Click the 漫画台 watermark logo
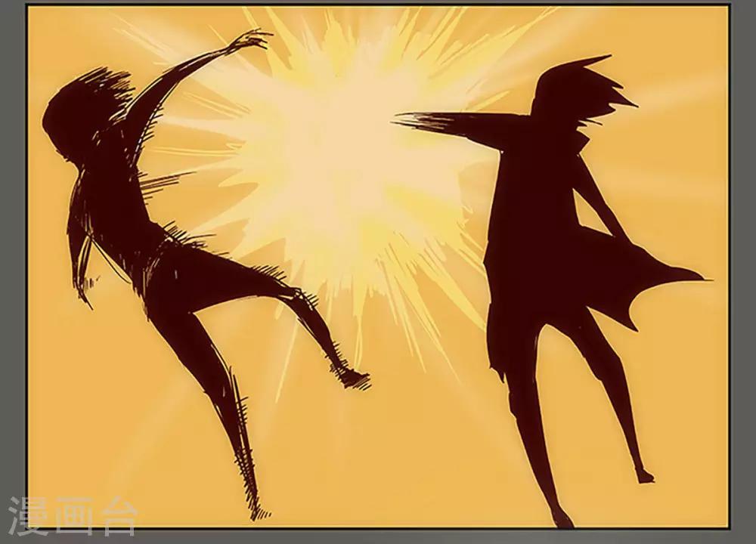Screen dimensions: 756x544 coord(73,517)
